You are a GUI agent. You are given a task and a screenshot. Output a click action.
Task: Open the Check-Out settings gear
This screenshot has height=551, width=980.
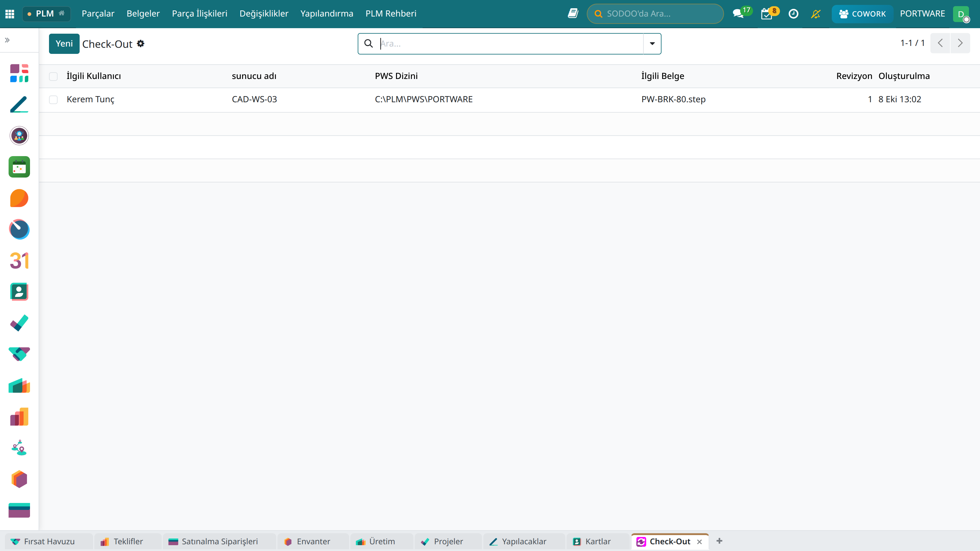pyautogui.click(x=140, y=44)
